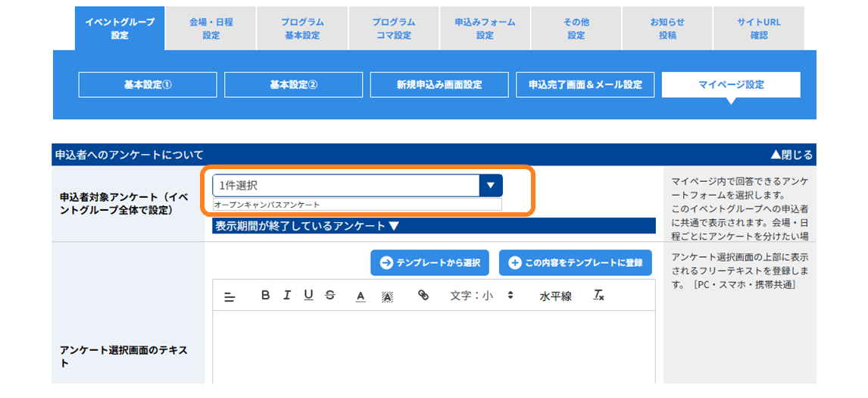Toggle italic formatting in editor
The height and width of the screenshot is (398, 868).
287,296
